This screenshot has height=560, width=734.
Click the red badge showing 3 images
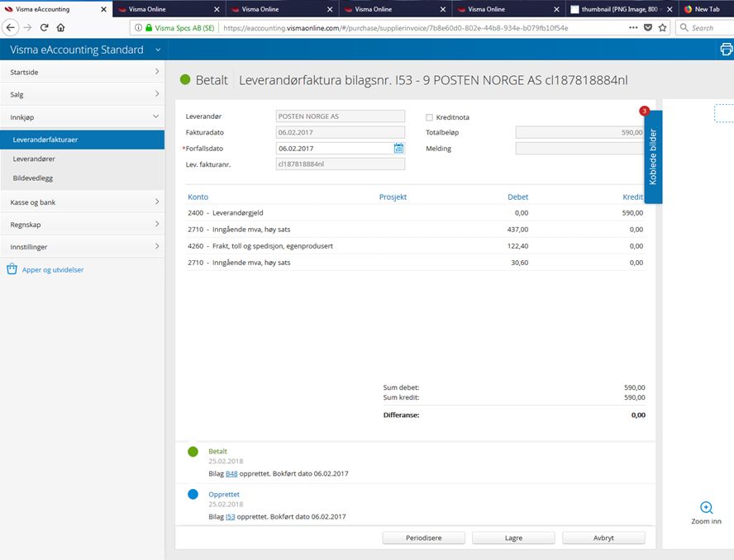644,111
